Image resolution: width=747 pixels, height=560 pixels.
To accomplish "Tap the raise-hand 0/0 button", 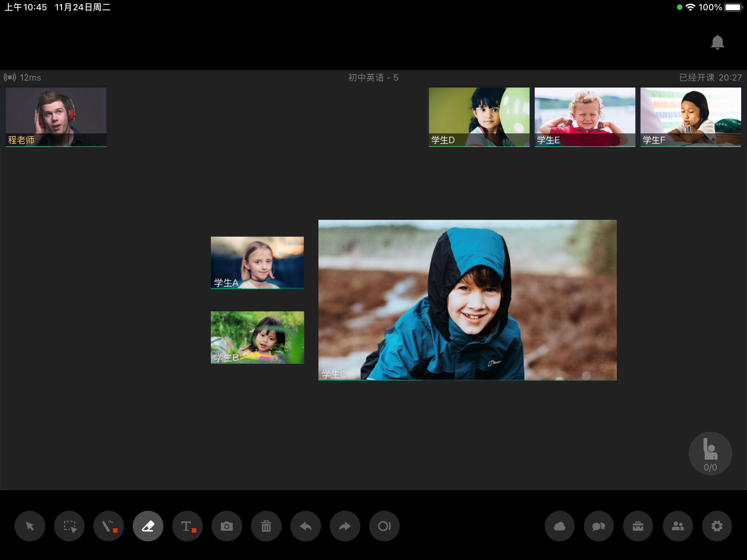I will 710,454.
